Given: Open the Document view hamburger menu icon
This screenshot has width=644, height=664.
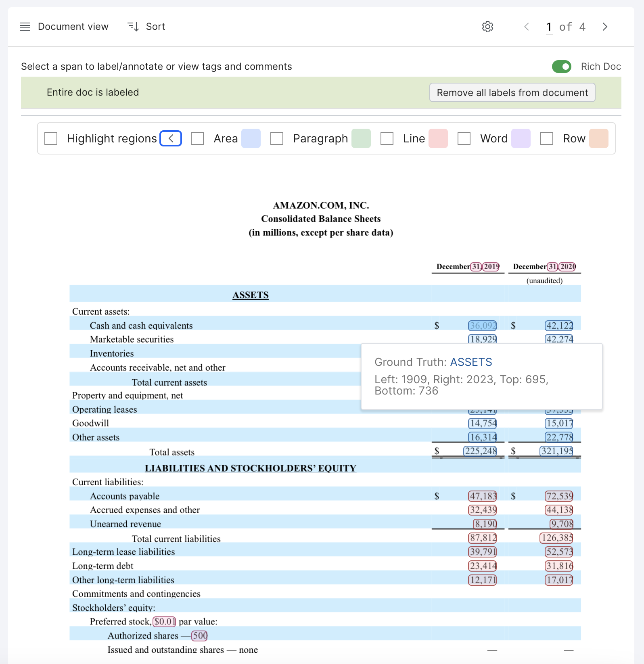Looking at the screenshot, I should click(25, 27).
